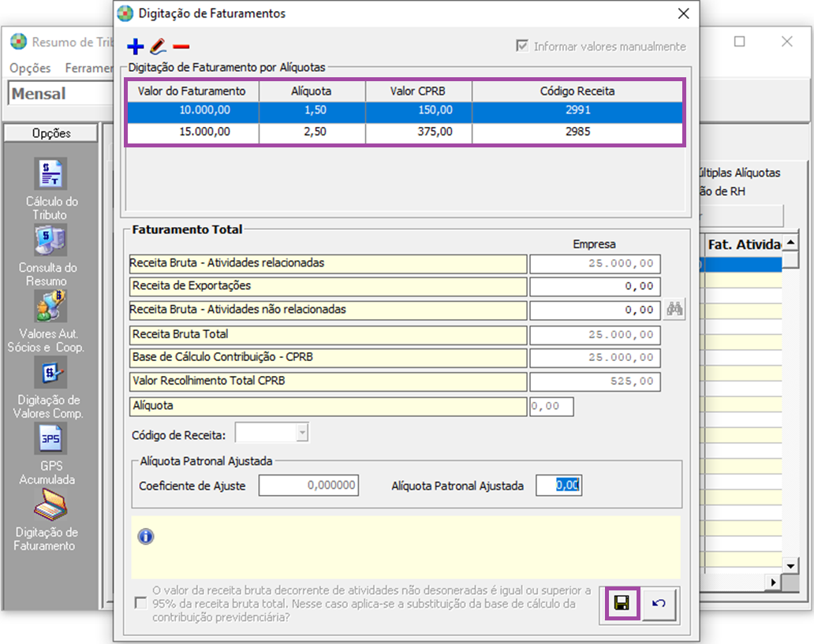This screenshot has width=814, height=644.
Task: Click the undo arrow cancel button
Action: [659, 603]
